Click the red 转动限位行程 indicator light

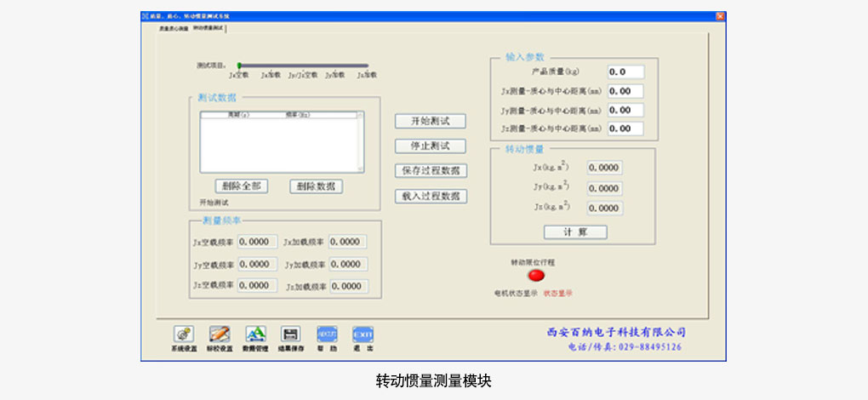[x=536, y=276]
